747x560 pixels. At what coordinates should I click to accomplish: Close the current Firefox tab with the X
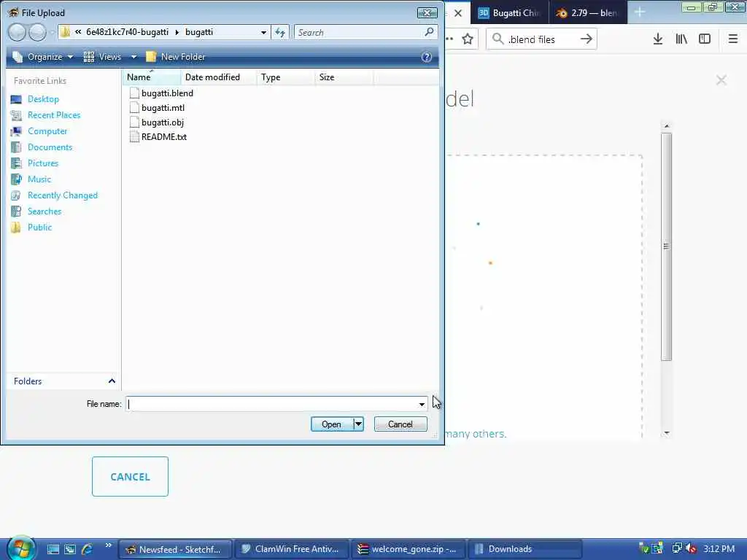click(458, 13)
